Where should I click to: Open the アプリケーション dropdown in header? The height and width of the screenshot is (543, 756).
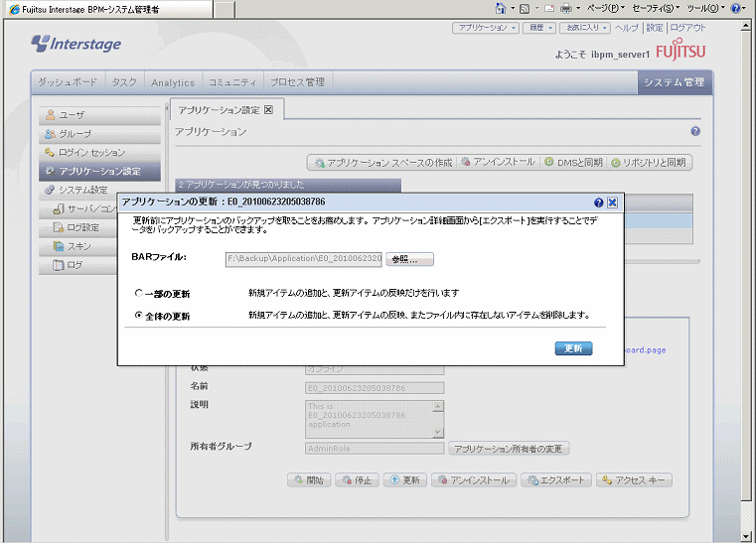point(485,28)
